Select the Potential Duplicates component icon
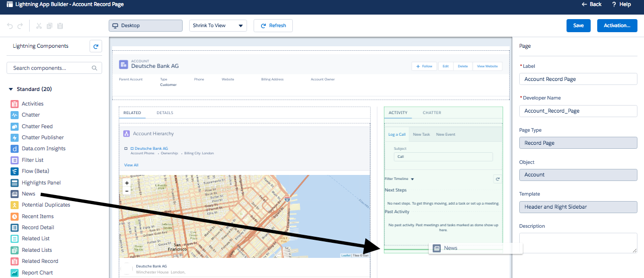 (x=15, y=205)
